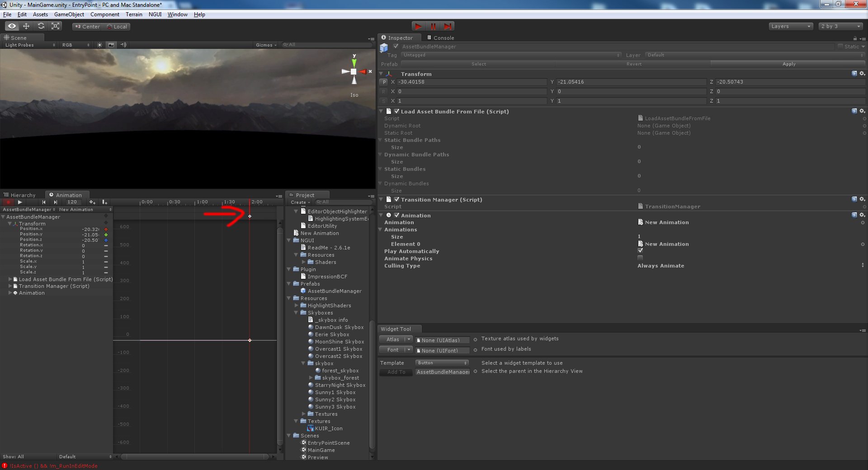Open the Tag Untagged dropdown

(511, 55)
